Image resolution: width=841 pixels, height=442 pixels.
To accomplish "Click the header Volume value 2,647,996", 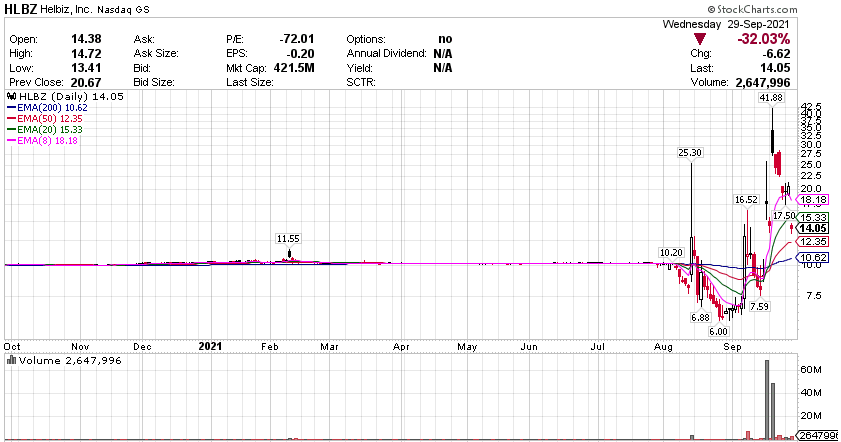I will 763,83.
